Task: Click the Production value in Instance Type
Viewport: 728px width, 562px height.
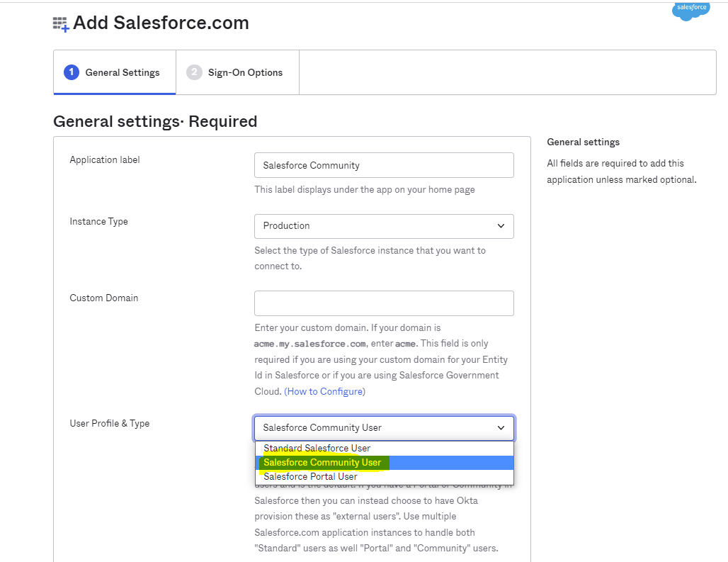Action: [x=287, y=226]
